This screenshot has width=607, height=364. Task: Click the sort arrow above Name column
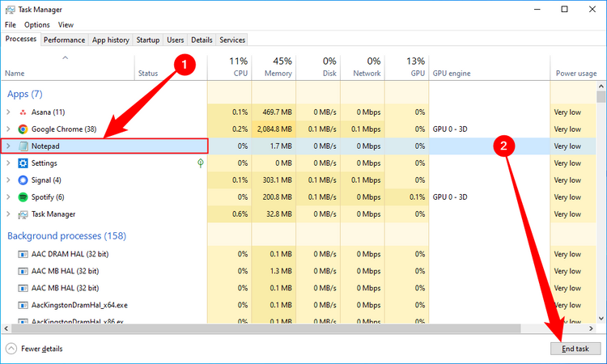[x=65, y=58]
